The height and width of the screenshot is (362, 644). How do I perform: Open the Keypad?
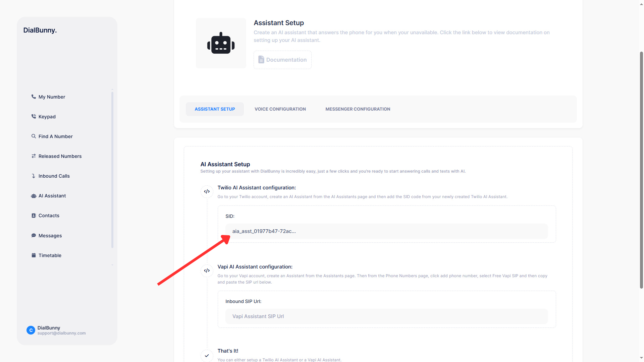point(47,116)
